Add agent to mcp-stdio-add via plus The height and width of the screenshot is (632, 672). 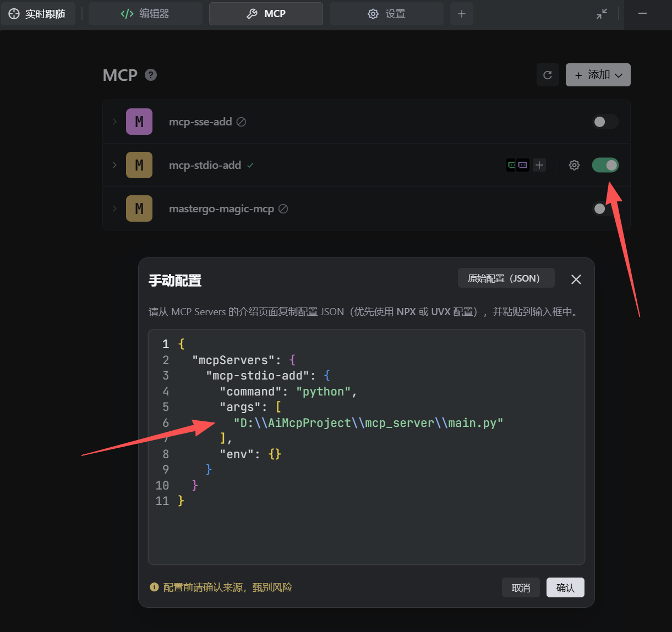point(539,165)
